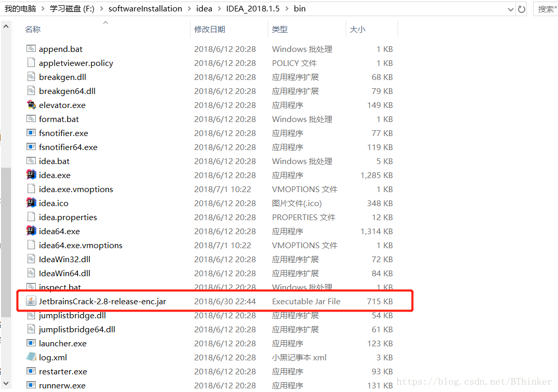Image resolution: width=558 pixels, height=392 pixels.
Task: Click the 1,285 KB size cell
Action: [376, 175]
